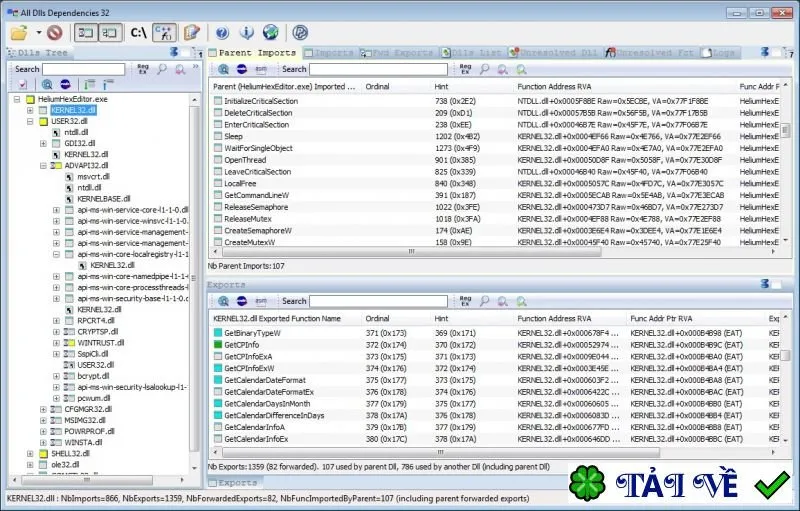Click the web search icon in Parent Imports toolbar

tap(223, 69)
